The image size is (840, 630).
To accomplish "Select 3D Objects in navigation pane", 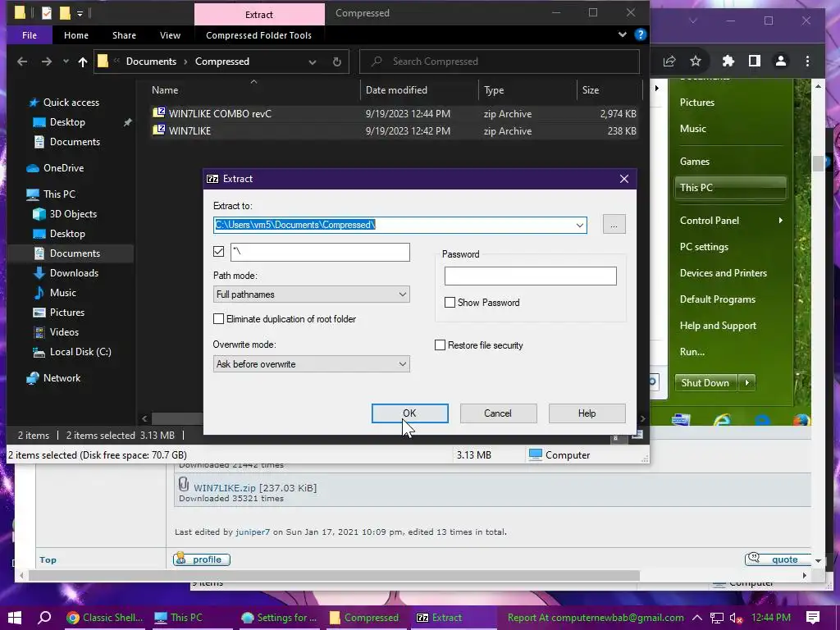I will click(73, 214).
